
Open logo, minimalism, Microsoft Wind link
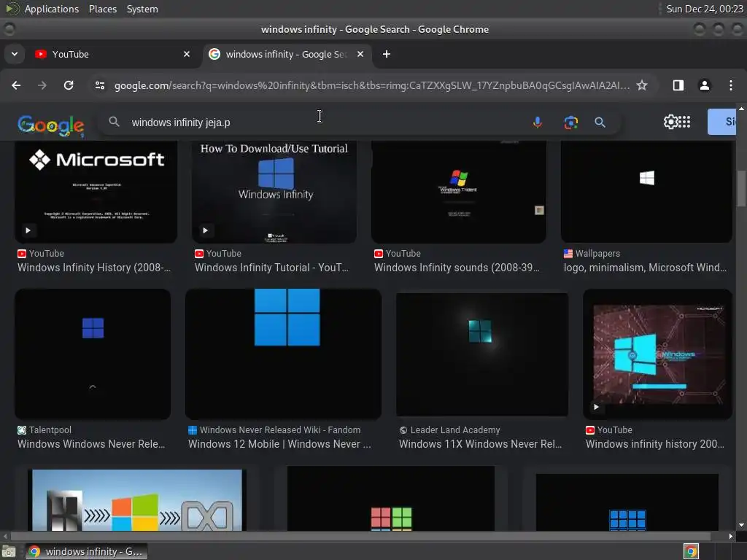click(645, 268)
